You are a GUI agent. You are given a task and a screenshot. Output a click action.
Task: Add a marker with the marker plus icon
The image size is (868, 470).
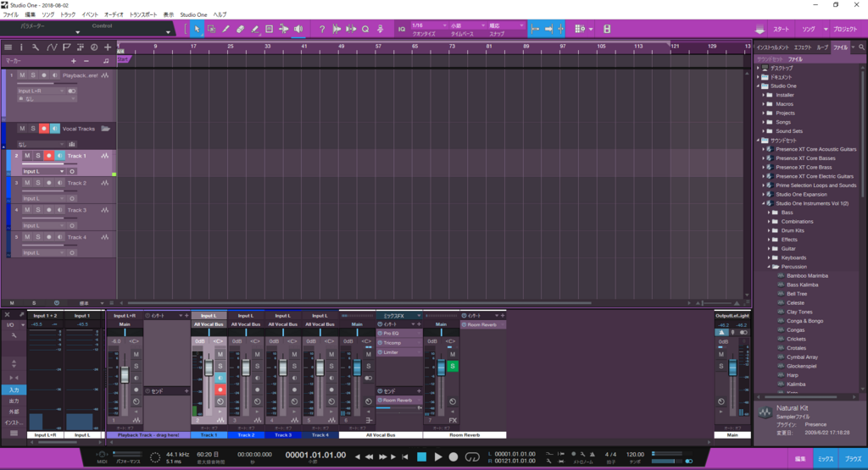click(x=74, y=61)
